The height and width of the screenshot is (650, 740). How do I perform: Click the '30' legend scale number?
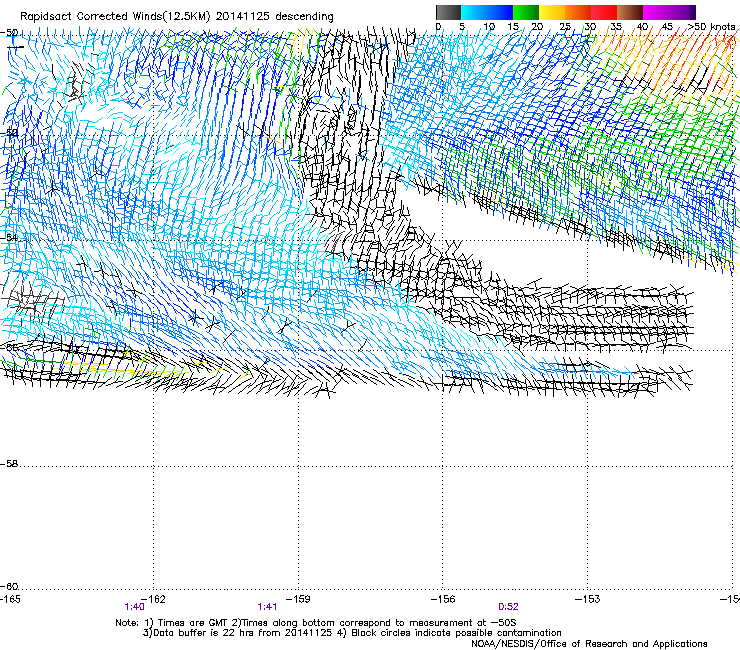590,27
